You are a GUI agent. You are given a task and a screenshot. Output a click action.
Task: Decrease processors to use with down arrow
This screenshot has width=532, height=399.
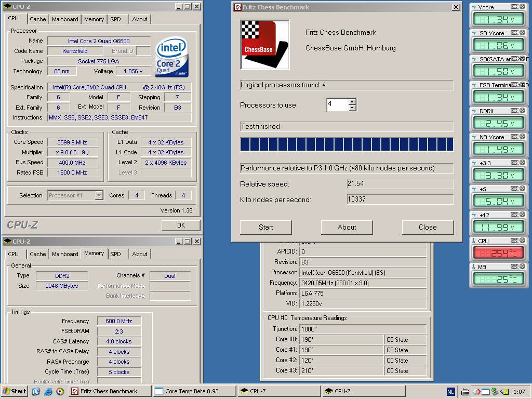(352, 108)
